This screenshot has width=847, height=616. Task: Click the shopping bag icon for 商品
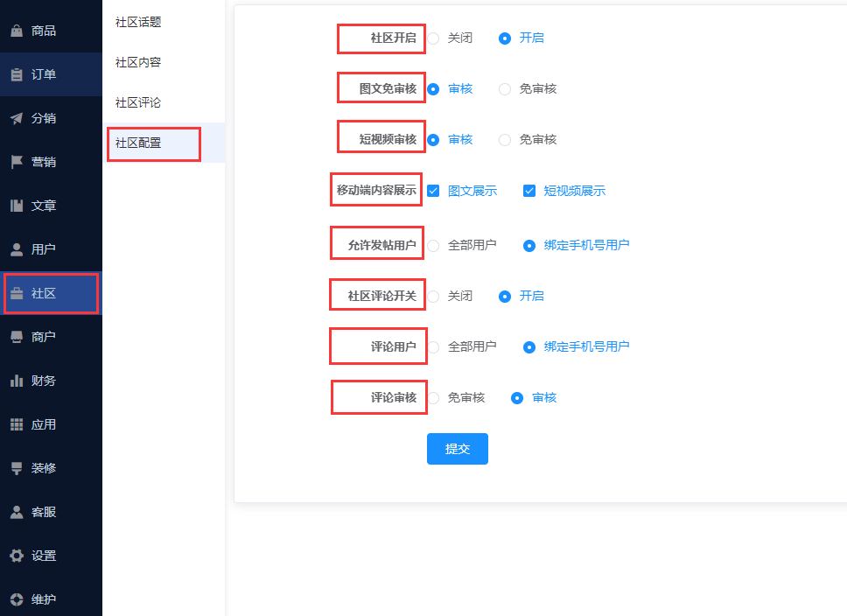coord(17,31)
